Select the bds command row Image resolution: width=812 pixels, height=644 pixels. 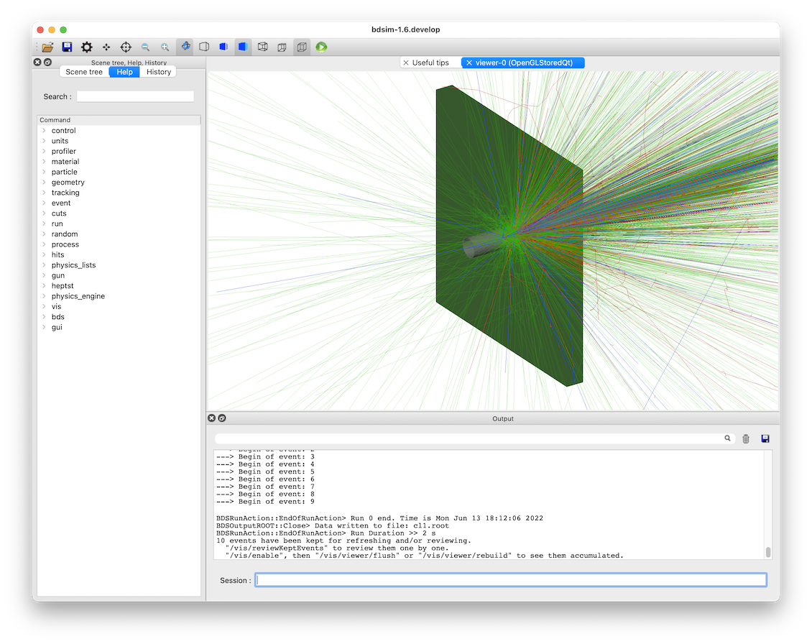119,317
